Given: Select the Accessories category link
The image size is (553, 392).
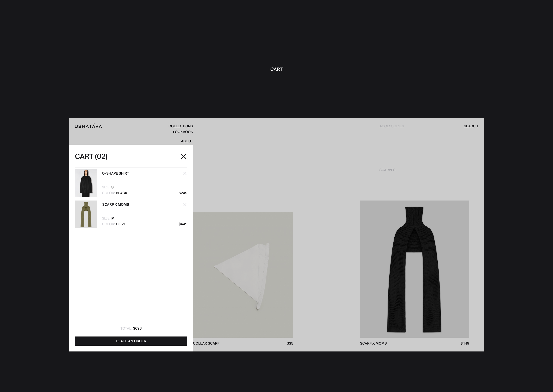Looking at the screenshot, I should click(391, 126).
